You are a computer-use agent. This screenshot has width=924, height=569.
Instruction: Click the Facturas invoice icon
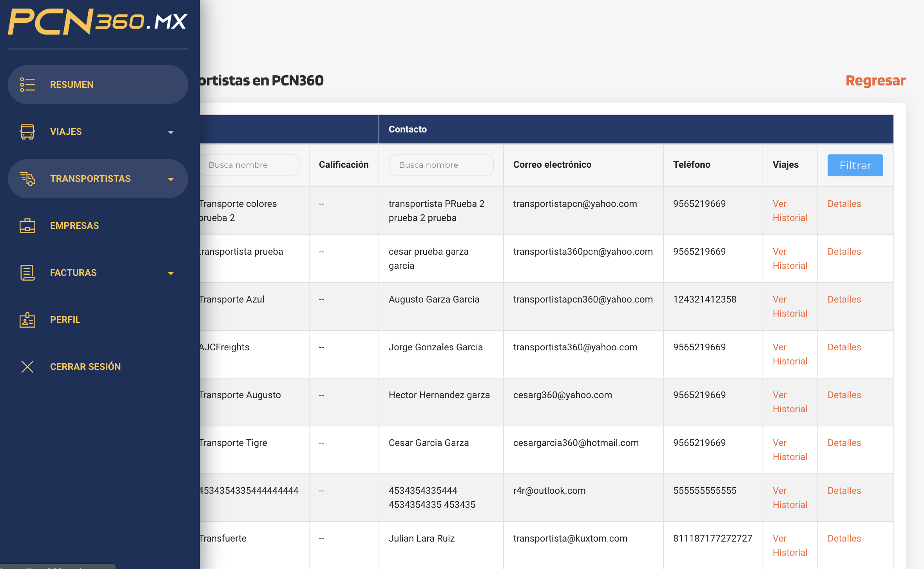tap(27, 273)
